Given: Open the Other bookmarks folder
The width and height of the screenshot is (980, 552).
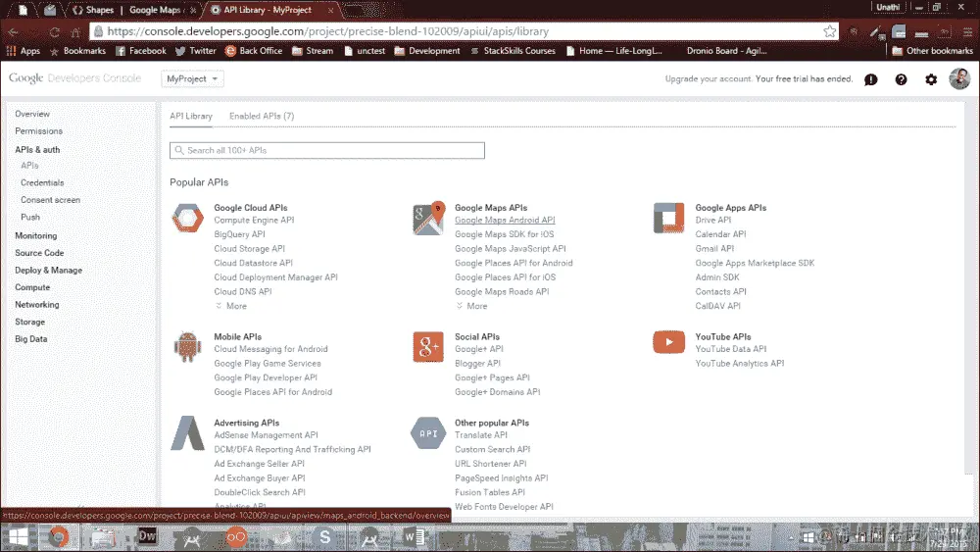Looking at the screenshot, I should coord(933,51).
